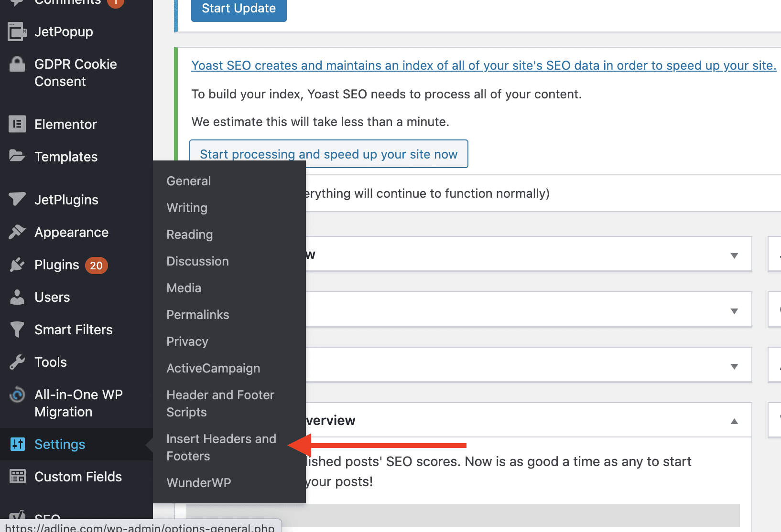This screenshot has height=532, width=781.
Task: Click the Templates folder icon
Action: pos(17,156)
